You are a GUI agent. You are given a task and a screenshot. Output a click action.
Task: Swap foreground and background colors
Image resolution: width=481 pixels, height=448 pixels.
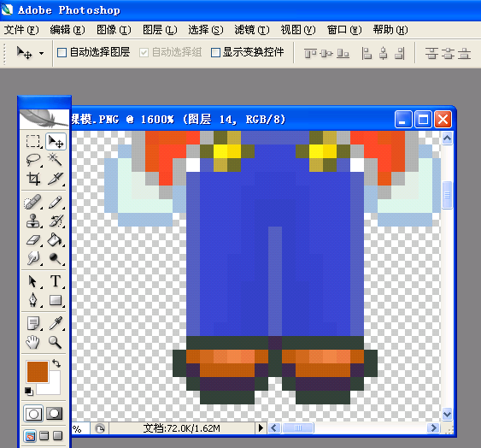click(56, 363)
